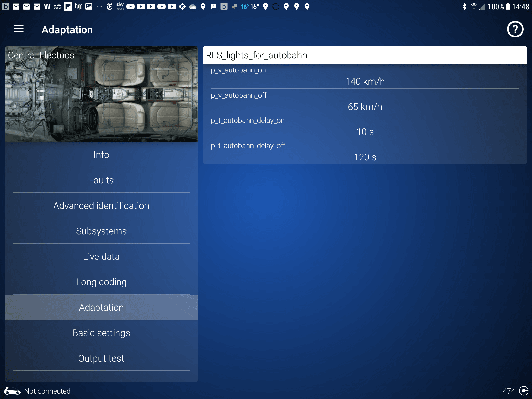Tap the credits icon next to 474

(x=523, y=391)
